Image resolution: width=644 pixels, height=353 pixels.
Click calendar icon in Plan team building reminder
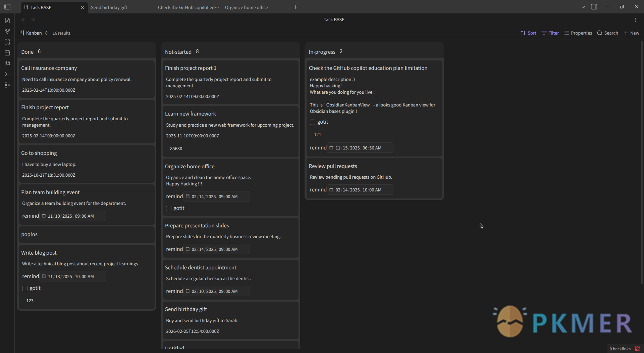[x=44, y=216]
